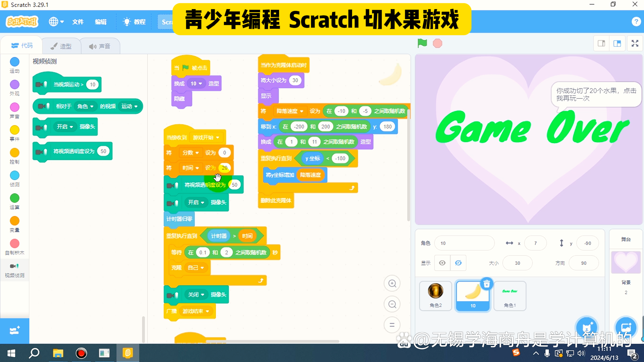Click the sprite y position field
This screenshot has height=362, width=644.
tap(588, 243)
